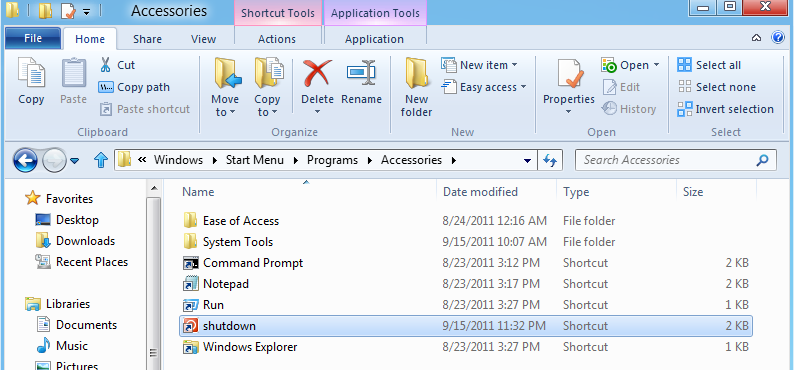Click the Forward navigation arrow
The image size is (794, 370).
coord(54,161)
